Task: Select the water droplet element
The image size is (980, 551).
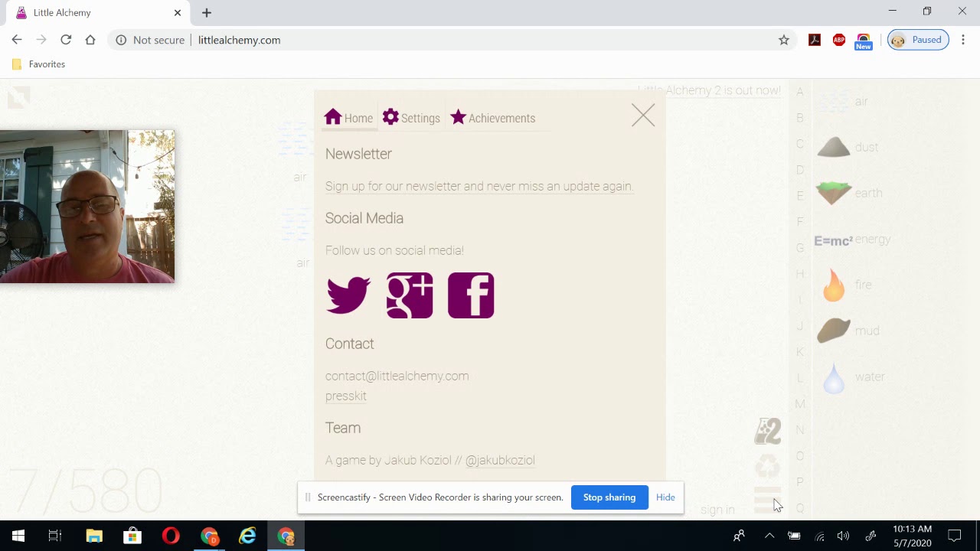Action: click(834, 378)
